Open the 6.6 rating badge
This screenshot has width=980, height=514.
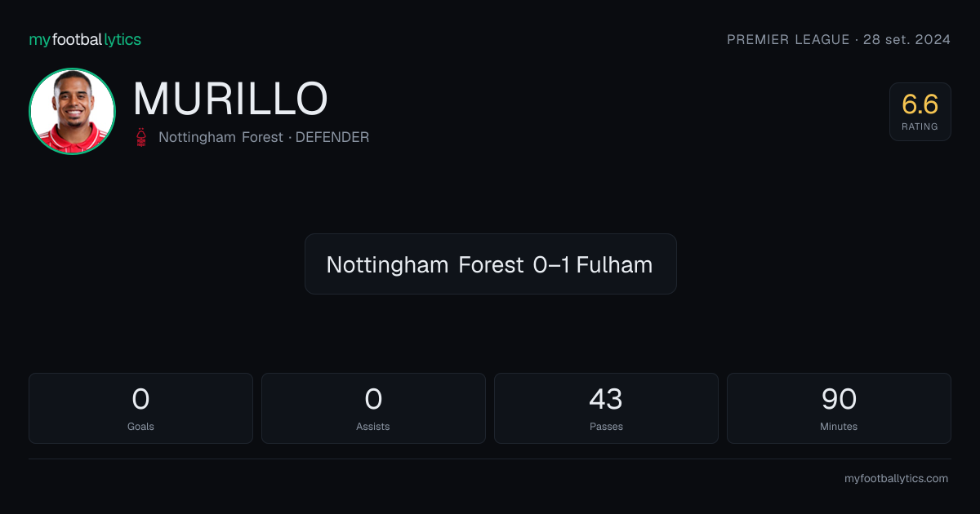(920, 112)
